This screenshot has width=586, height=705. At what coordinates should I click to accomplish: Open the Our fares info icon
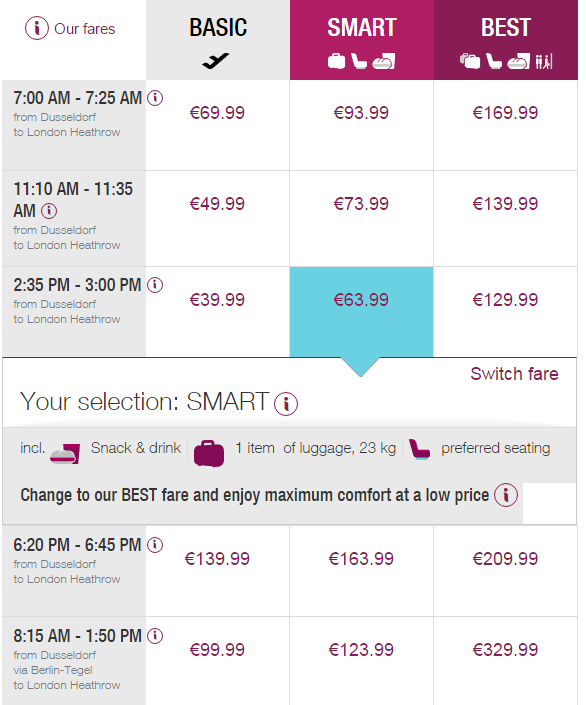click(x=36, y=28)
